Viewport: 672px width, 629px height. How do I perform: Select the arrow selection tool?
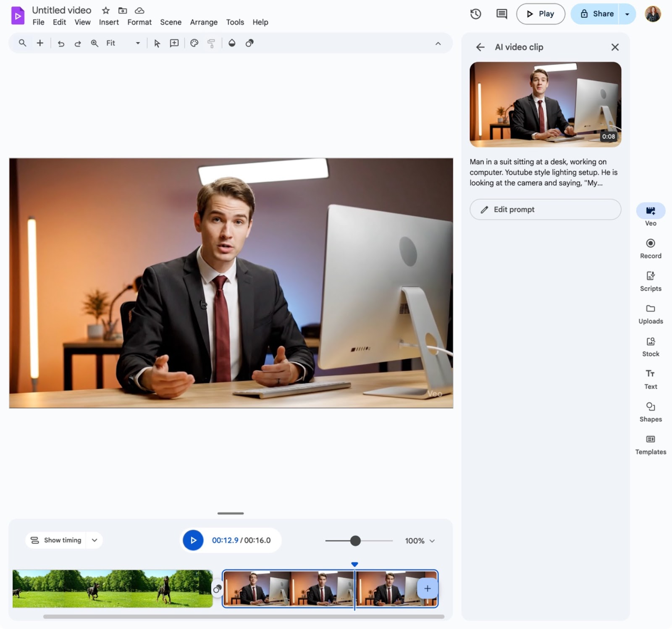[x=156, y=43]
